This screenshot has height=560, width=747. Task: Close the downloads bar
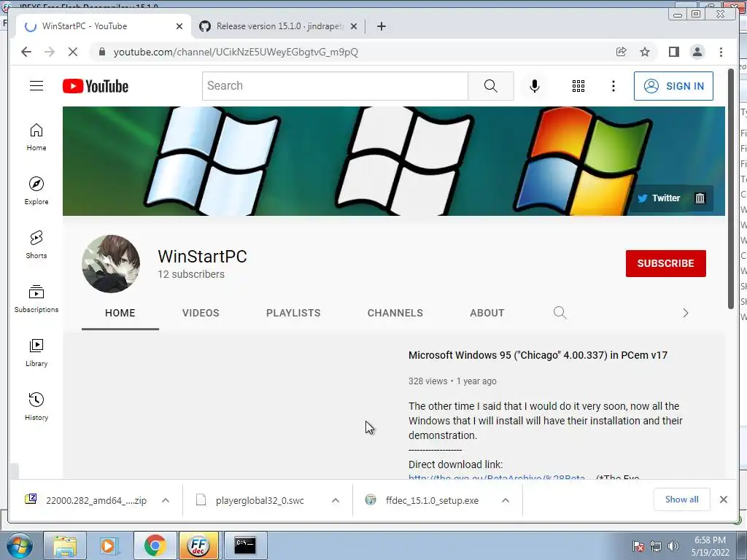click(723, 499)
